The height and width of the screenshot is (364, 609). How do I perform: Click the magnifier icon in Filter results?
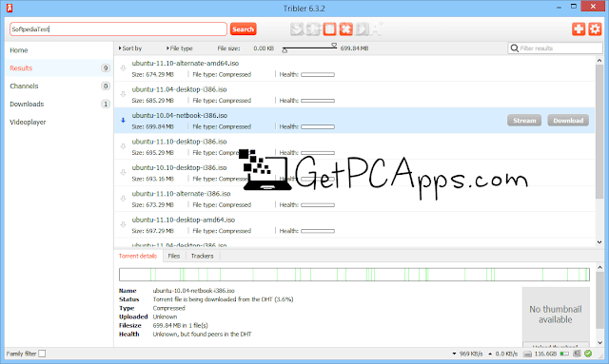click(514, 48)
